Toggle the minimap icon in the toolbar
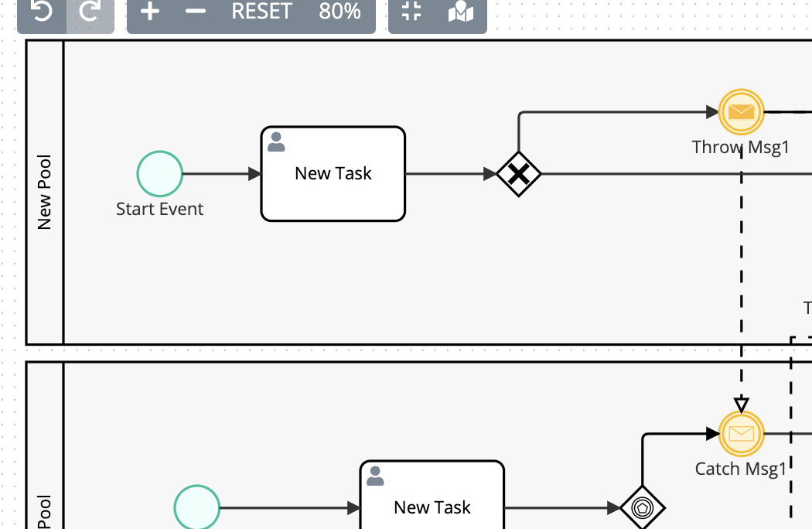Screen dimensions: 812x529 (x=462, y=12)
